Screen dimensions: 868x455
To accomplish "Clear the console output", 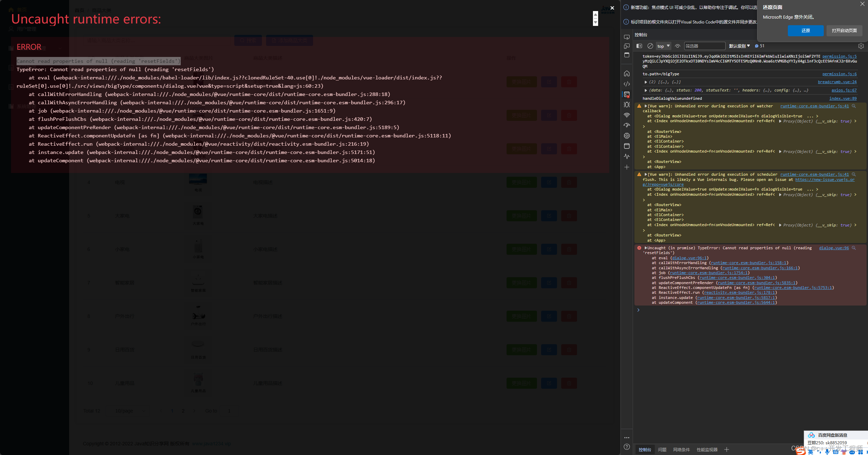I will coord(650,46).
